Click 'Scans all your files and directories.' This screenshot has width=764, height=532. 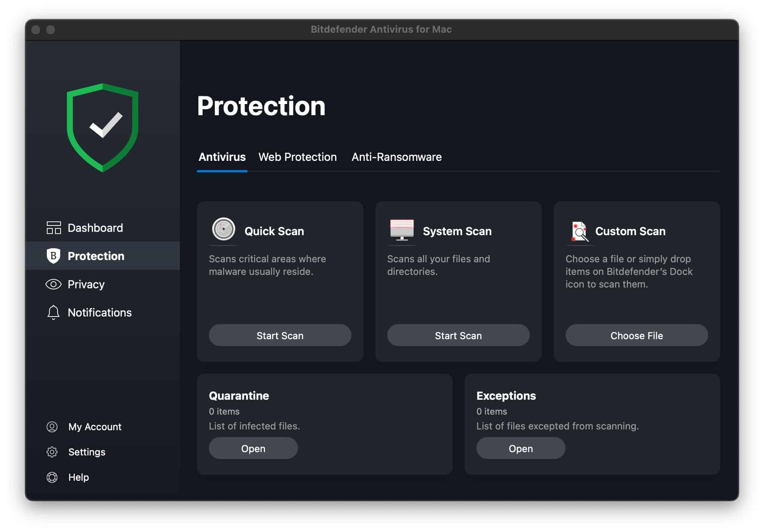click(x=438, y=265)
